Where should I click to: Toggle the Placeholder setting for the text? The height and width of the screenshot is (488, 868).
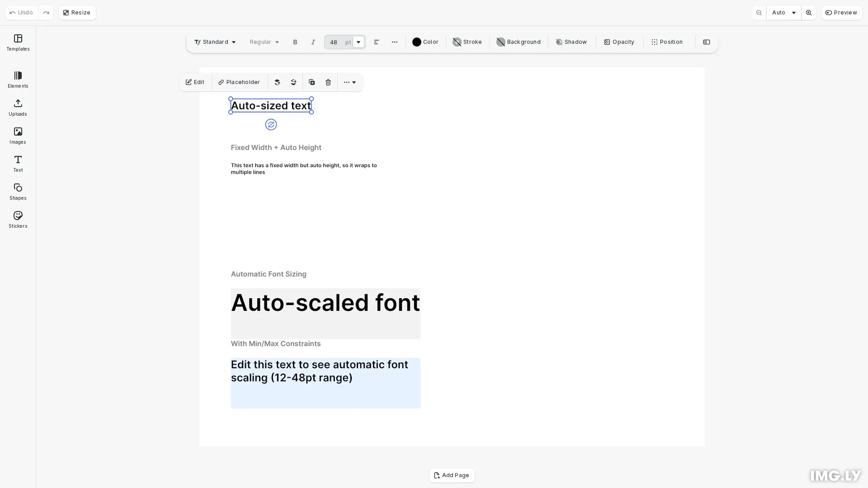coord(239,82)
